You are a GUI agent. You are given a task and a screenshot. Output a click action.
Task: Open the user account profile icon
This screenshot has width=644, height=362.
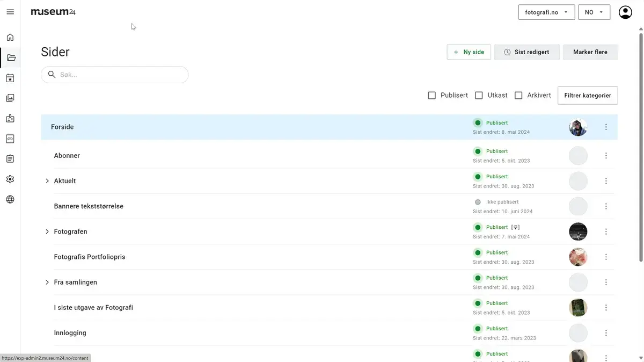click(625, 12)
